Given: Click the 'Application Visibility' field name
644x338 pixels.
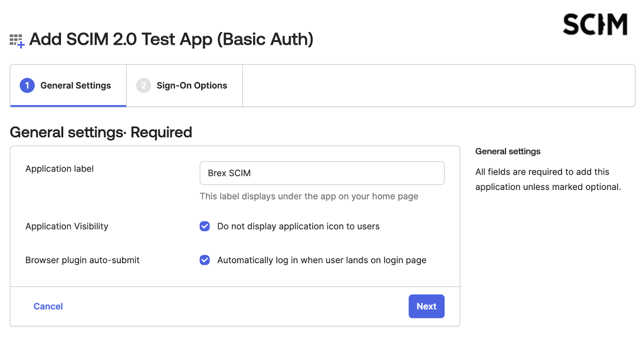Looking at the screenshot, I should pyautogui.click(x=67, y=226).
